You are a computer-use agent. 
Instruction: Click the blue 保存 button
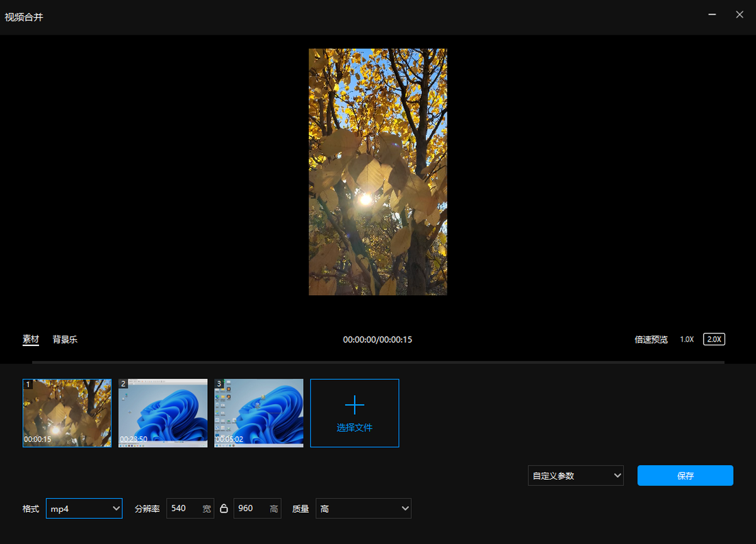(x=685, y=476)
